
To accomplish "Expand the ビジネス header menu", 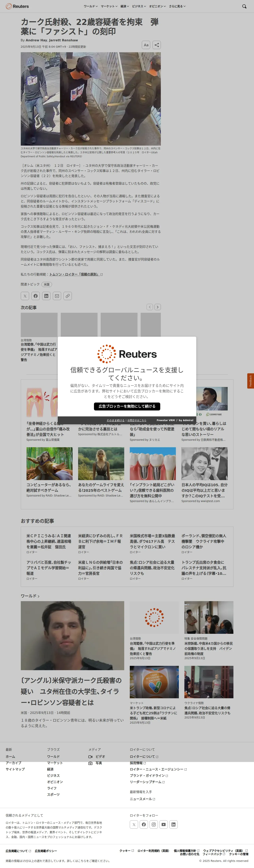I will coord(139,6).
